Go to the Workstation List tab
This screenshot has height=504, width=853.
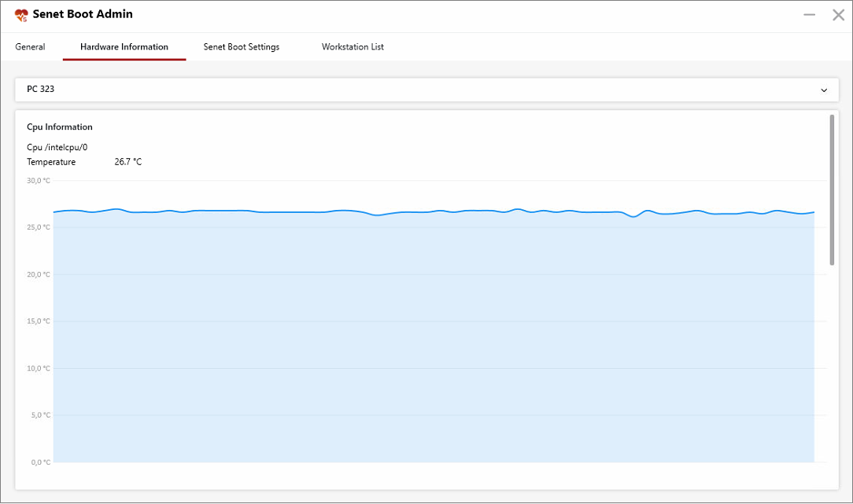click(353, 46)
